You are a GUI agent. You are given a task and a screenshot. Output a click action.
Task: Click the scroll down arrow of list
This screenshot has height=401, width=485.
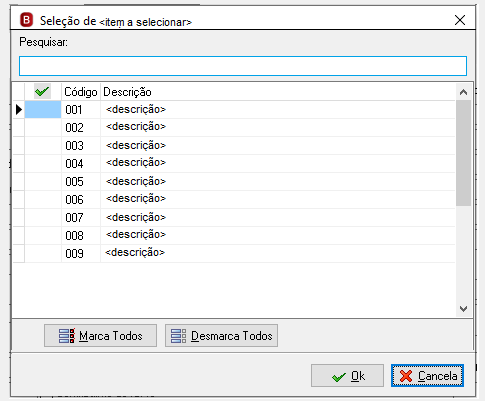pyautogui.click(x=463, y=309)
